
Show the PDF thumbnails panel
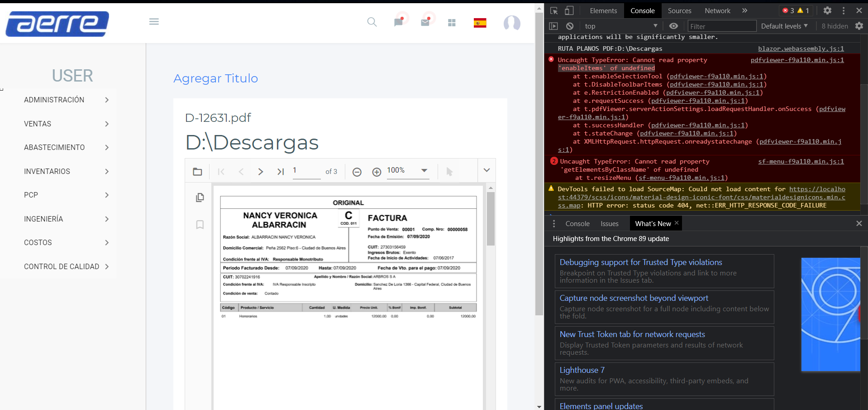[x=200, y=198]
